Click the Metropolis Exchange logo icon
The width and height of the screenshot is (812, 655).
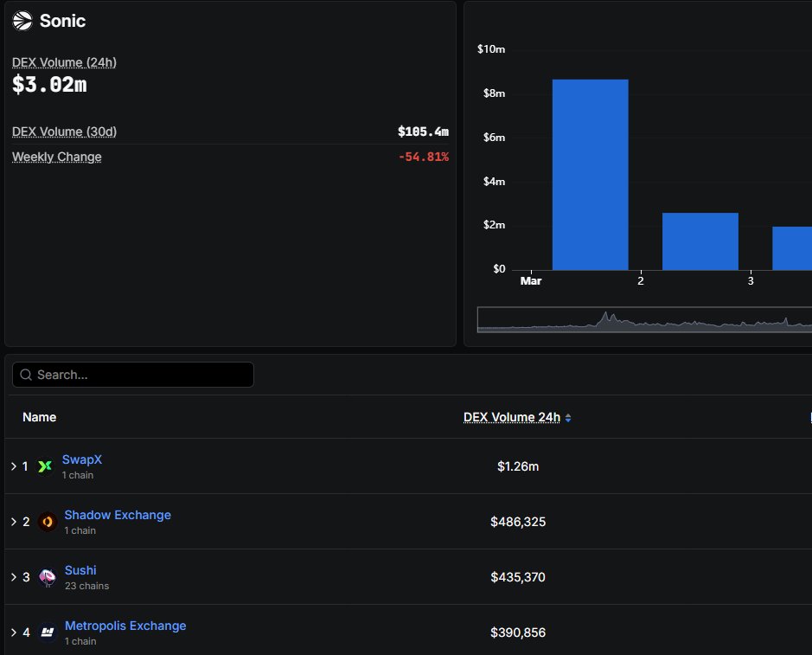(x=47, y=633)
